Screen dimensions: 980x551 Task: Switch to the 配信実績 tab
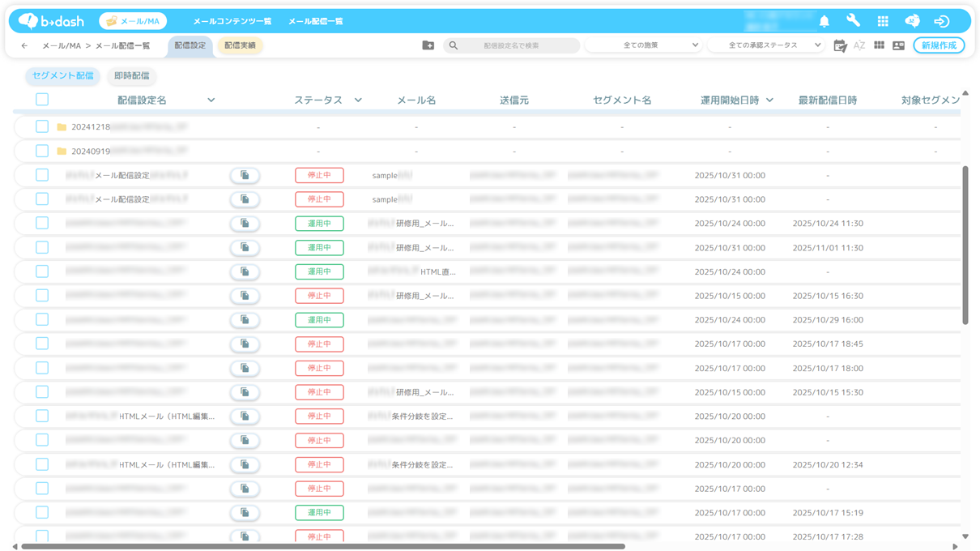(240, 45)
